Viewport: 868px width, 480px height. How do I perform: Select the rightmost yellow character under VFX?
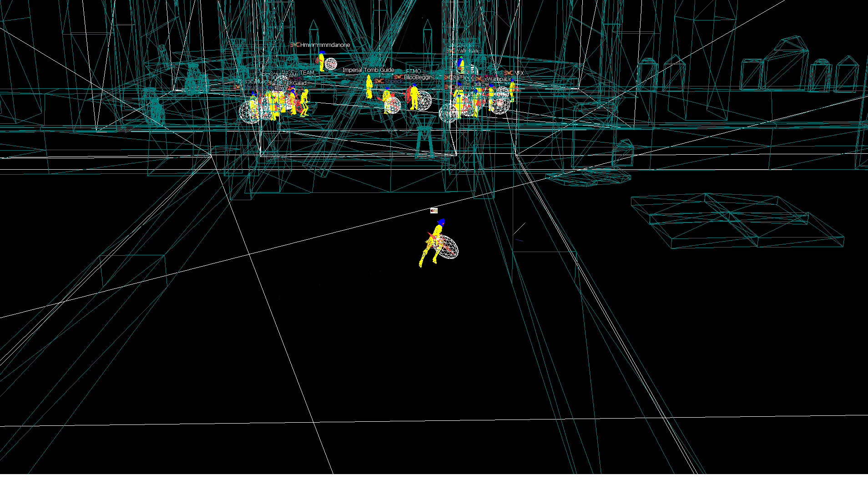512,91
